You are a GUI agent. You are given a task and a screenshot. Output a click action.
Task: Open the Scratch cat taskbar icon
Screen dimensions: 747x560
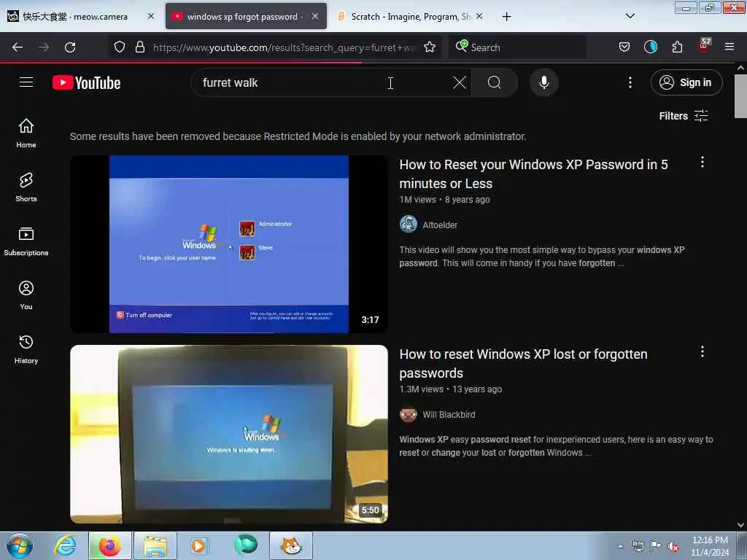(x=291, y=545)
